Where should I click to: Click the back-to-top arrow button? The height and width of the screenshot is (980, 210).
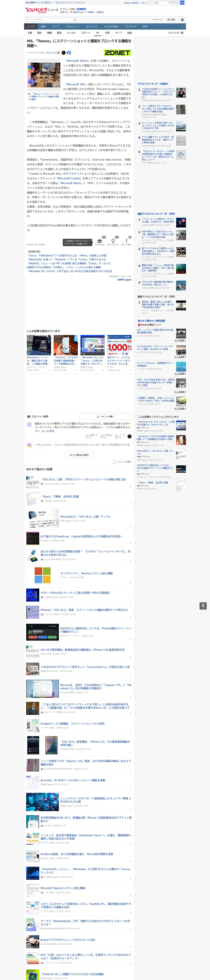coord(203,606)
